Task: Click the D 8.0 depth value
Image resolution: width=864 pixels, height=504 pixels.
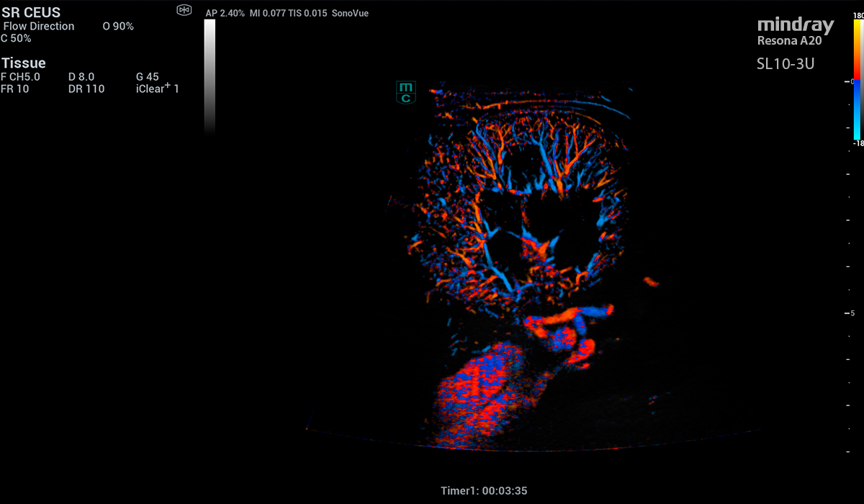Action: 81,77
